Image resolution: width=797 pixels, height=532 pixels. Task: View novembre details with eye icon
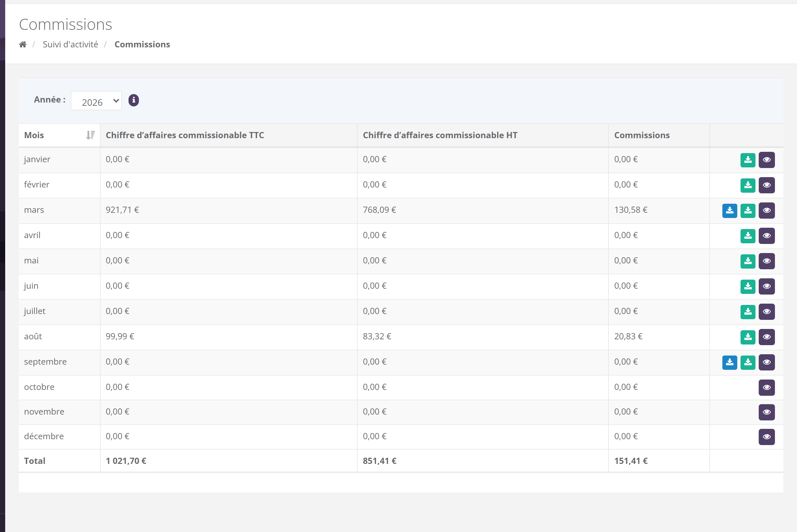click(767, 412)
